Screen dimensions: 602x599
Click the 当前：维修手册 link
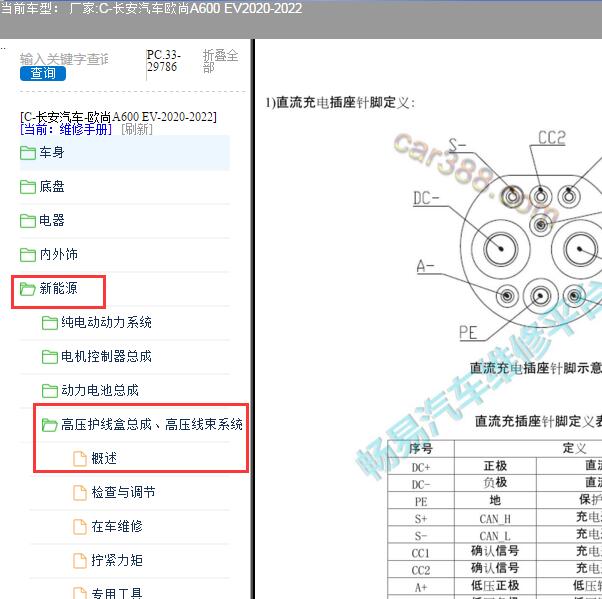[66, 129]
